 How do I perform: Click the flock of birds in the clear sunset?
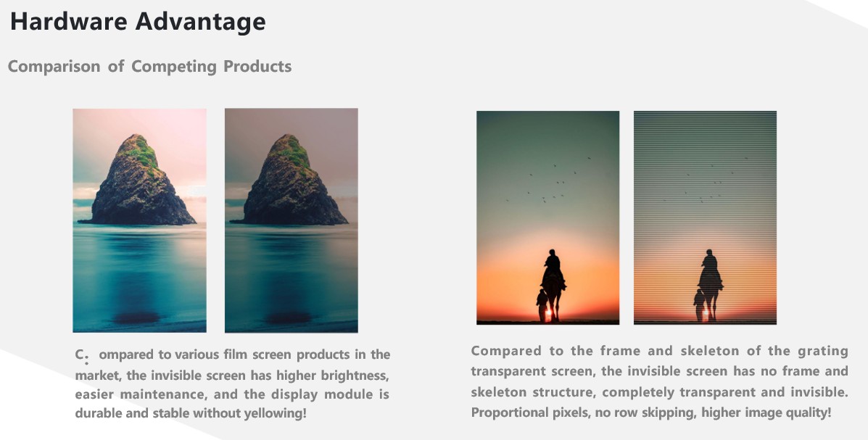click(x=550, y=180)
